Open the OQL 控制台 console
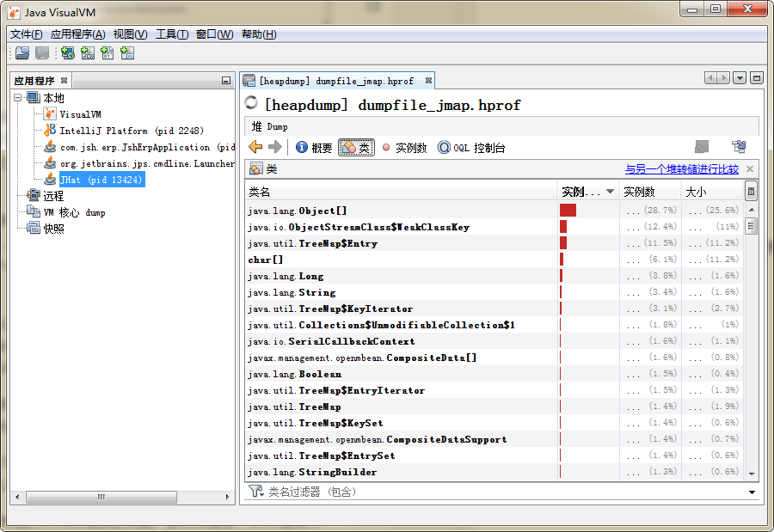 point(471,148)
